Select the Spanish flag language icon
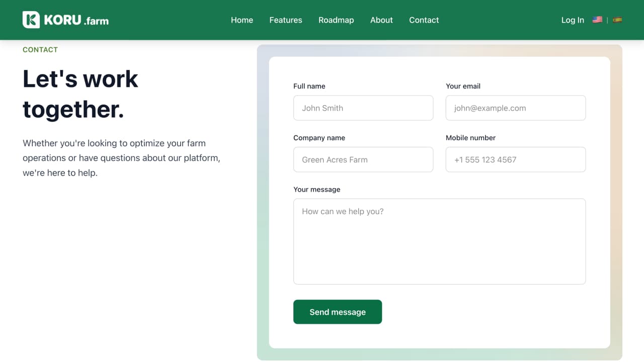The height and width of the screenshot is (362, 644). (x=618, y=20)
